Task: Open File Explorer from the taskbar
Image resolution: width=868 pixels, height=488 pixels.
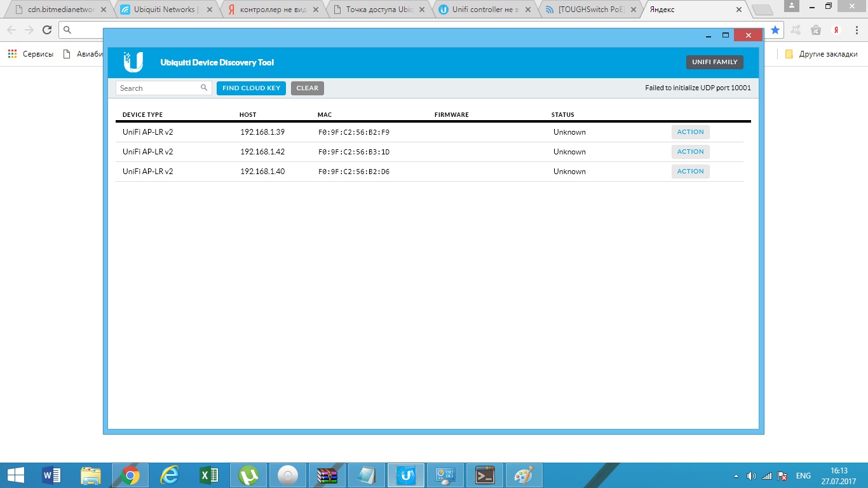Action: point(91,475)
